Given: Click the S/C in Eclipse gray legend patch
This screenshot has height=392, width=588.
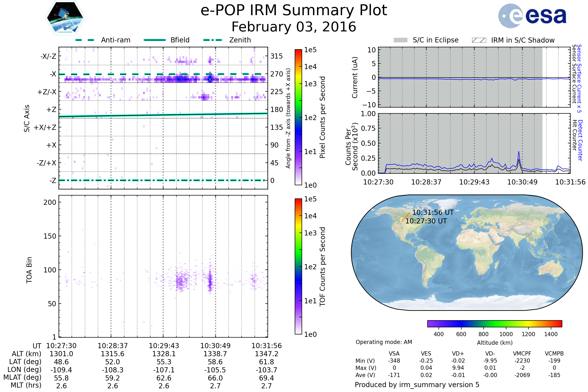Looking at the screenshot, I should click(400, 40).
